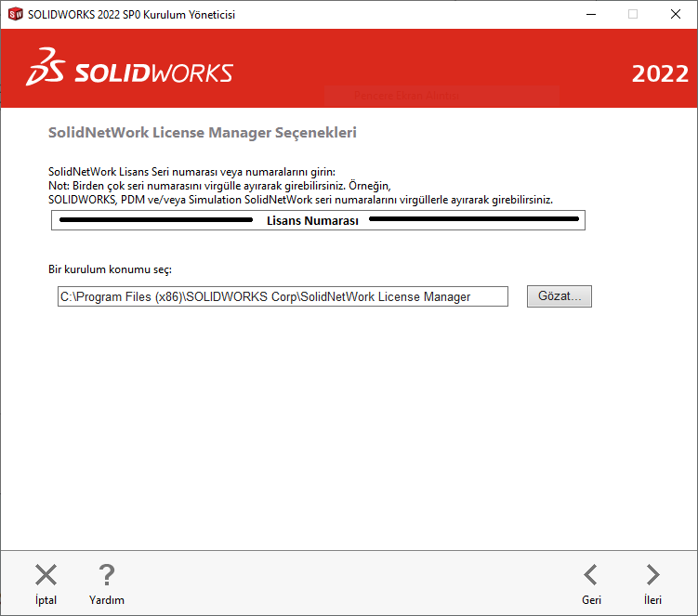Screen dimensions: 698x616
Task: Click the installation path text field
Action: point(283,296)
